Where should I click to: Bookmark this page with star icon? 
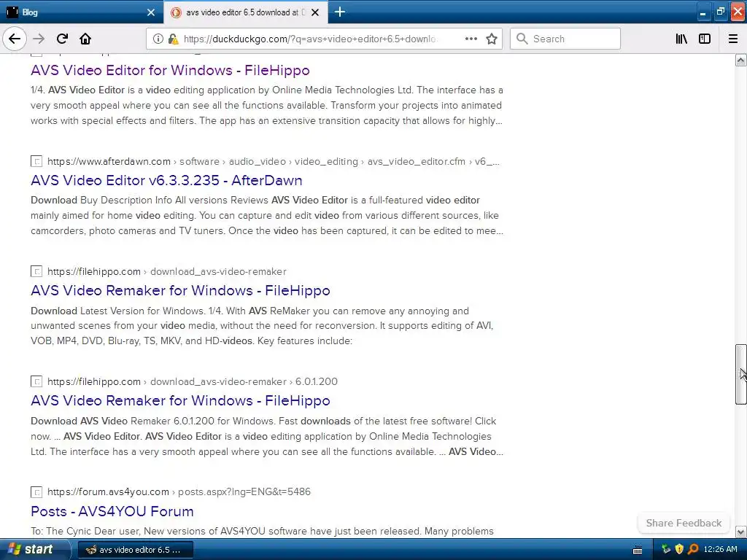(x=492, y=39)
